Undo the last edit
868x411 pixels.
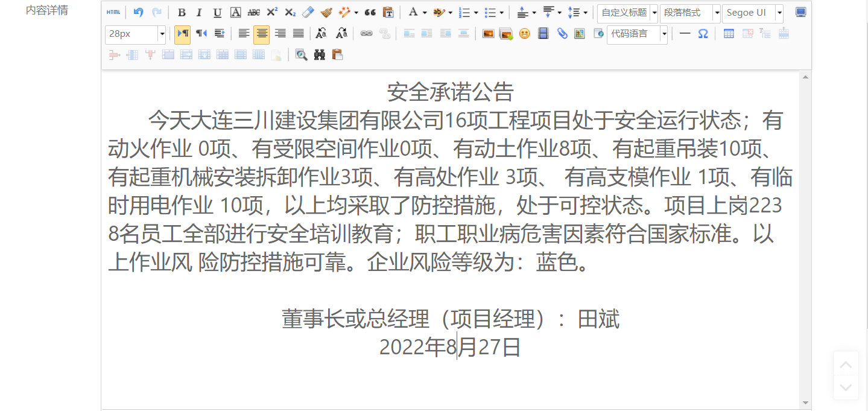click(x=139, y=13)
